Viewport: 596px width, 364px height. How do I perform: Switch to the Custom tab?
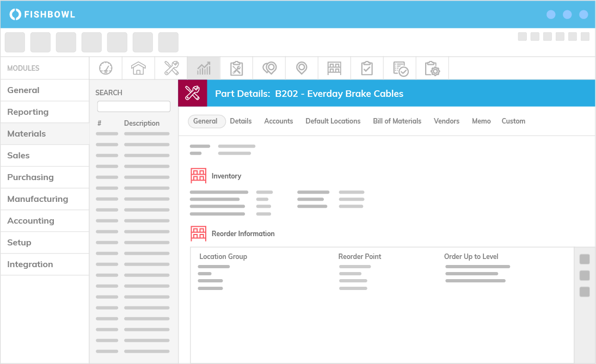[513, 121]
